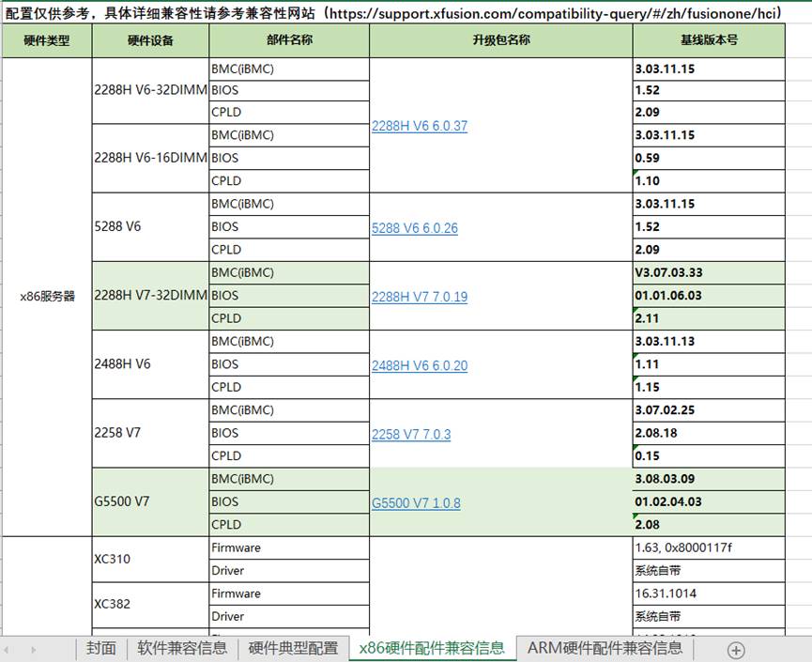Image resolution: width=812 pixels, height=662 pixels.
Task: Go to the 硬件典型配置 sheet tab
Action: 293,648
